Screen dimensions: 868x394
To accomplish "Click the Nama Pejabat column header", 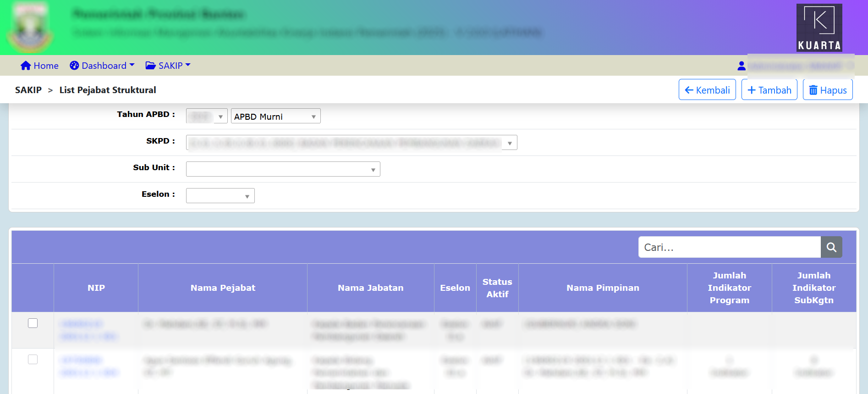I will (223, 288).
